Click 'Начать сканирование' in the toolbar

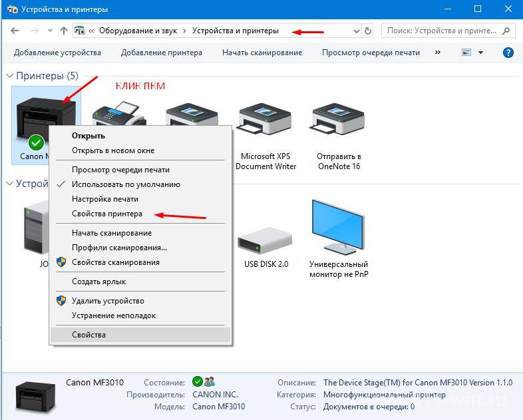[262, 53]
